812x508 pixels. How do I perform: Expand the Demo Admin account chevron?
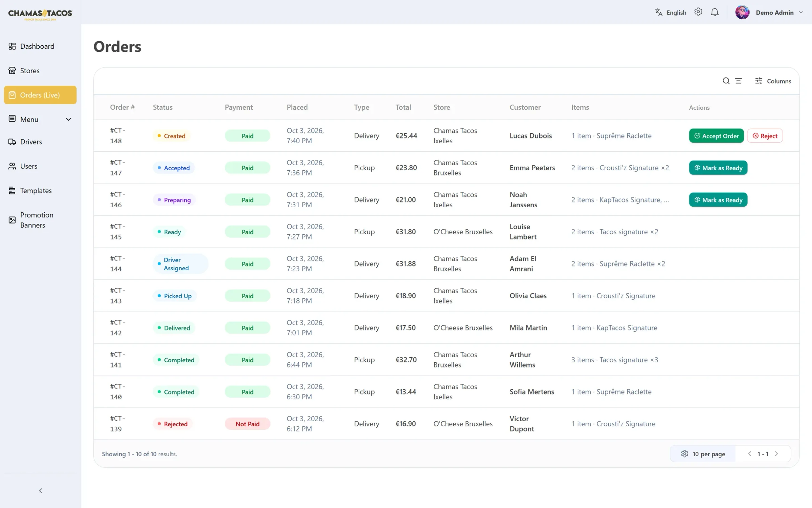pyautogui.click(x=801, y=13)
